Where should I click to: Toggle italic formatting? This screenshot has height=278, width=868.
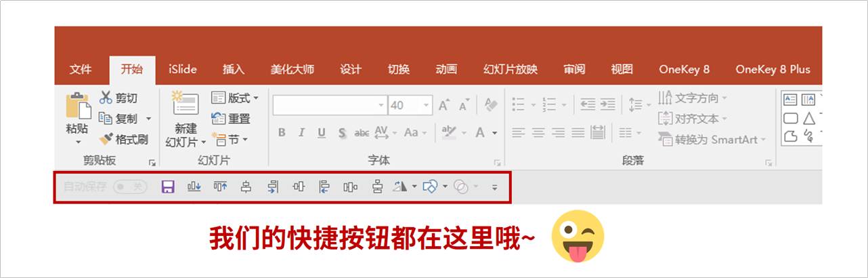(301, 133)
